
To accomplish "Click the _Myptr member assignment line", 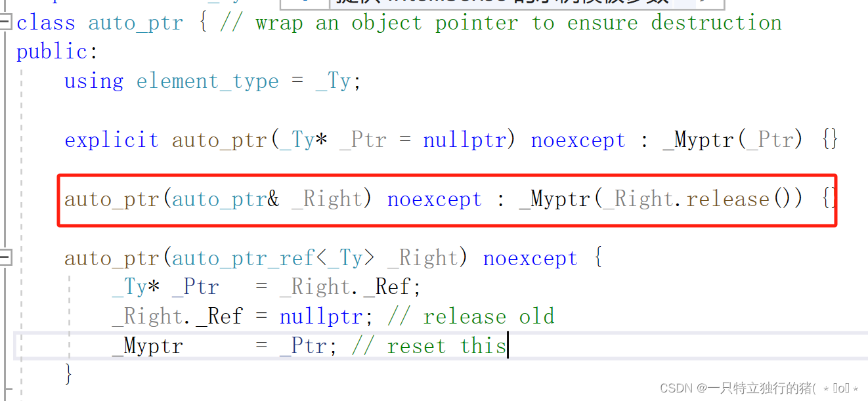I will point(148,345).
